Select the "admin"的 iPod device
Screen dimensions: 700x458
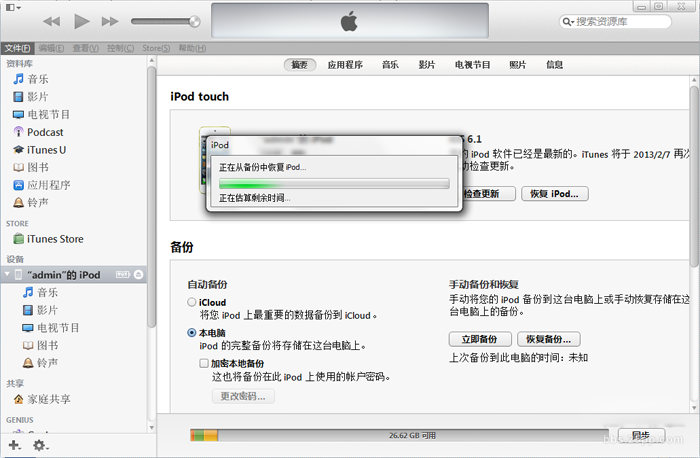pos(74,275)
